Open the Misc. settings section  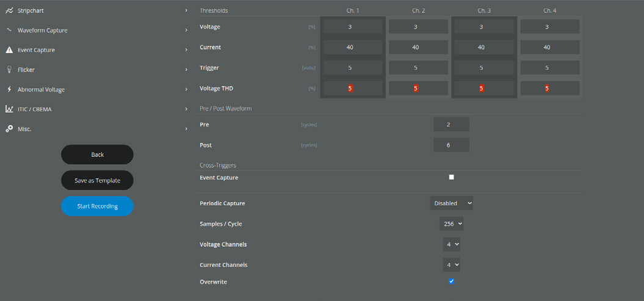[97, 129]
